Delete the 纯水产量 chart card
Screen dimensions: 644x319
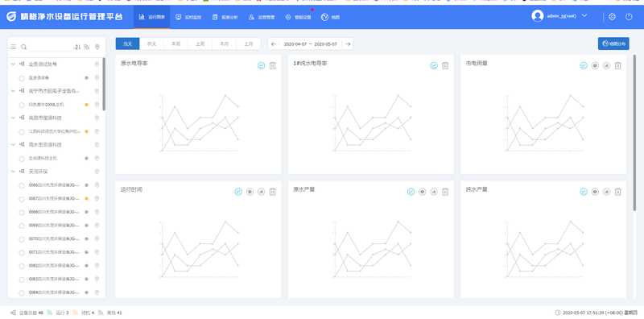click(617, 192)
